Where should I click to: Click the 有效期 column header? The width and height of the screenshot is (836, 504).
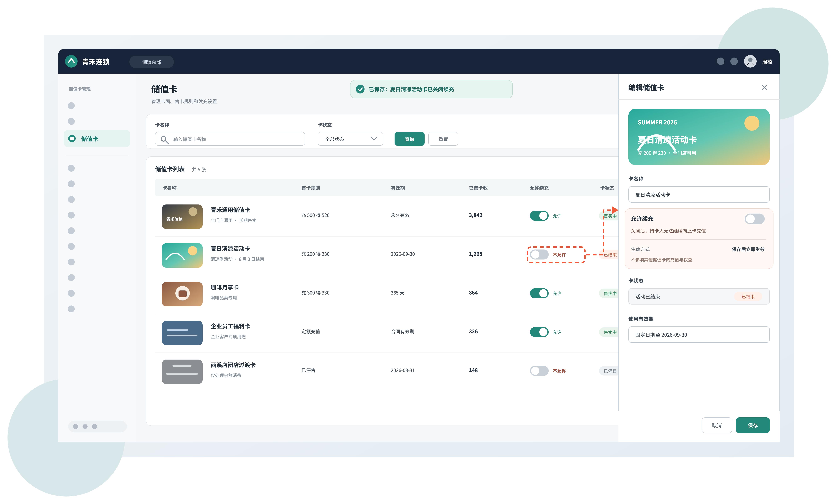(x=398, y=188)
